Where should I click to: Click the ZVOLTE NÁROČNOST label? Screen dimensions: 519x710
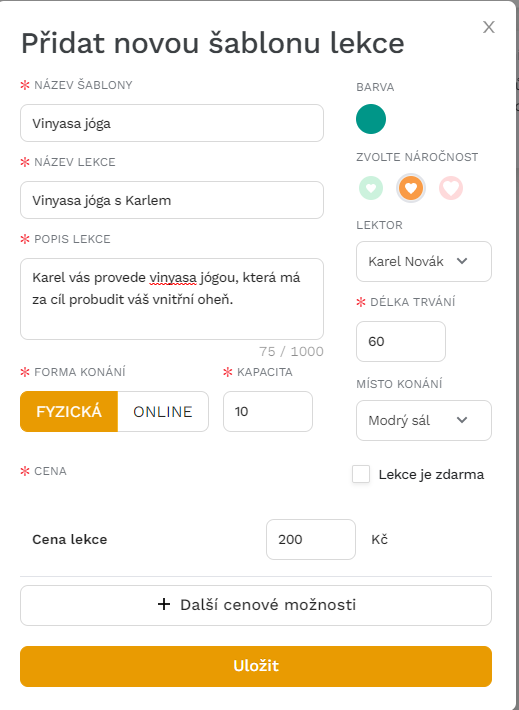[417, 157]
